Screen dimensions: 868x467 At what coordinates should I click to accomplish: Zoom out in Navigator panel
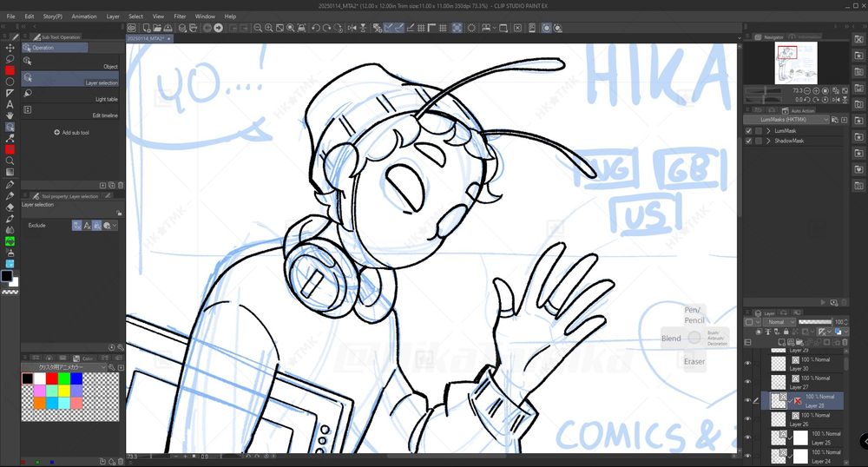807,91
